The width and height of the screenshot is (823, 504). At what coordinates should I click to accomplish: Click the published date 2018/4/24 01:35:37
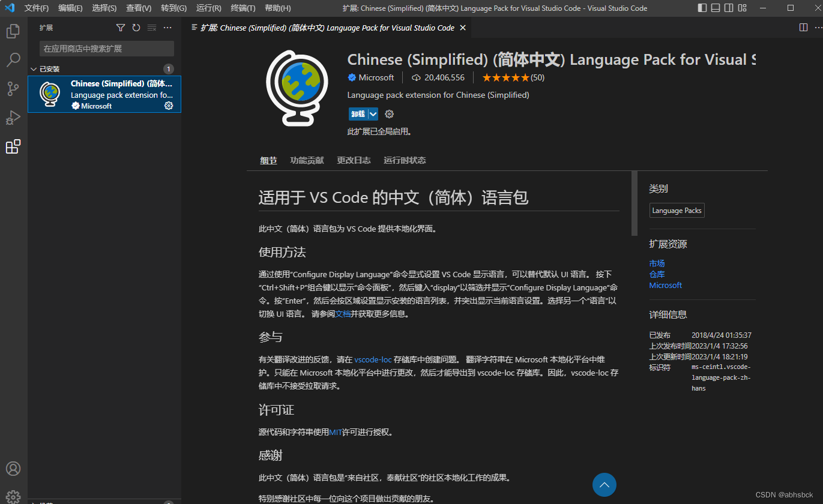[x=722, y=335]
